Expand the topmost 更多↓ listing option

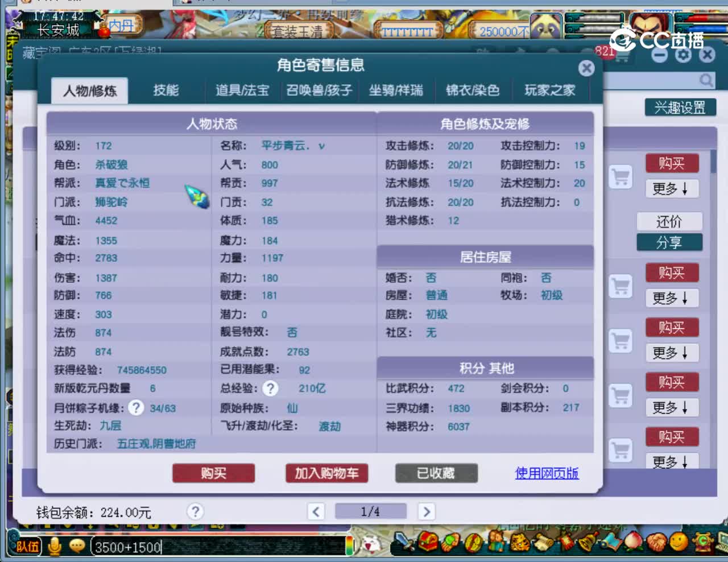(x=671, y=188)
